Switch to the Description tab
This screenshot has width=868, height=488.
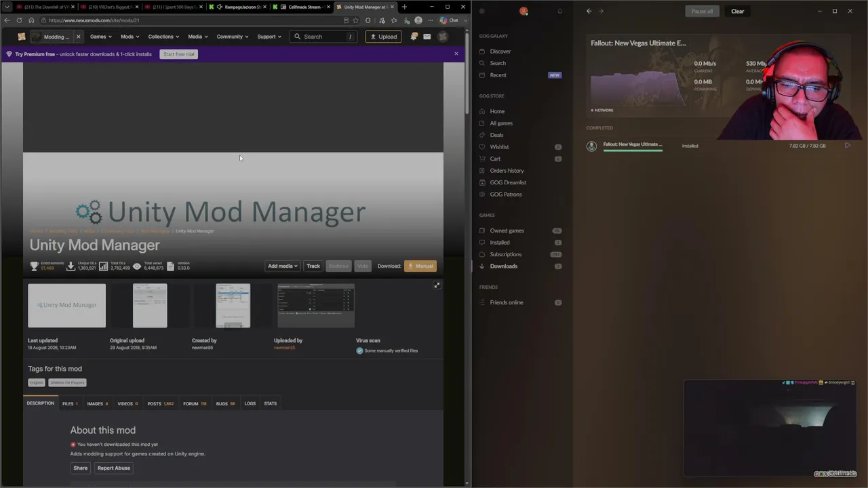tap(41, 403)
